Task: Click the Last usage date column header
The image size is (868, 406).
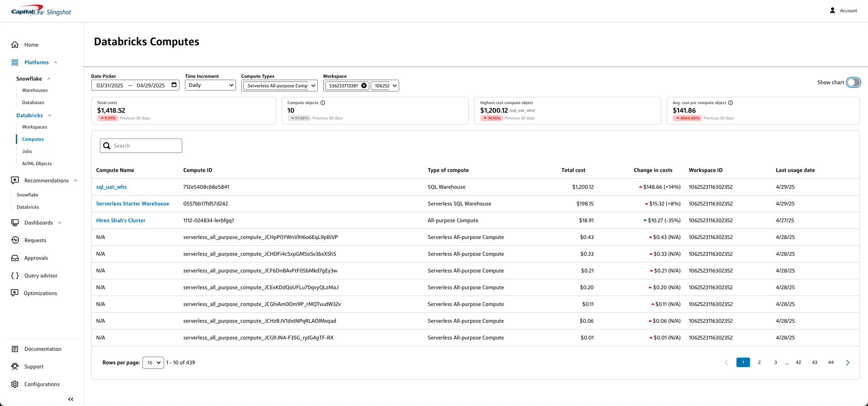Action: (x=795, y=170)
